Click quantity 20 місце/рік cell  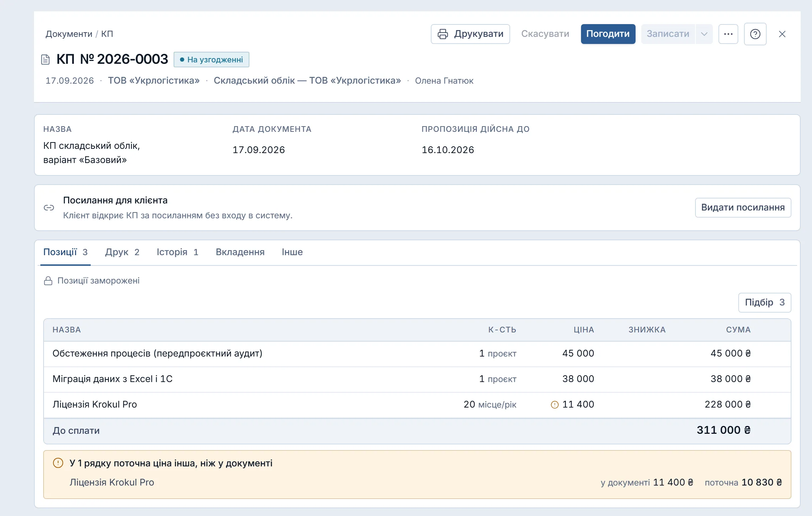tap(490, 405)
